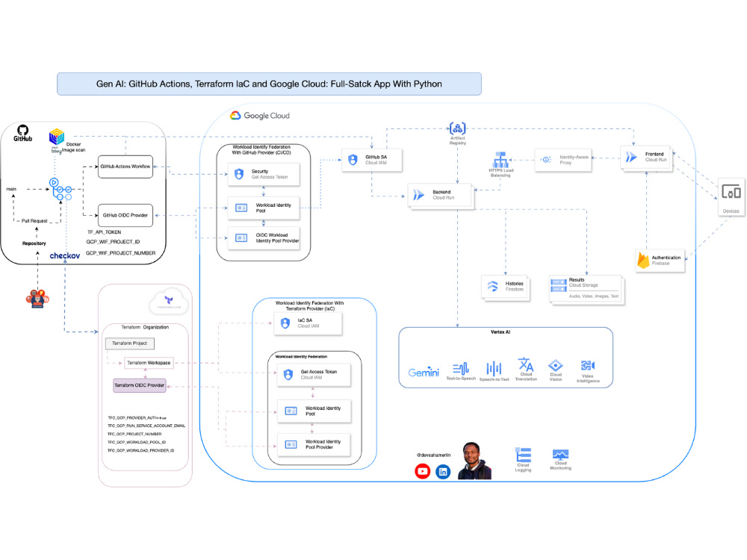Click the 'TFC_GCP_WORKLOAD_PROVIDER_ID' text
The image size is (747, 560).
pyautogui.click(x=140, y=450)
